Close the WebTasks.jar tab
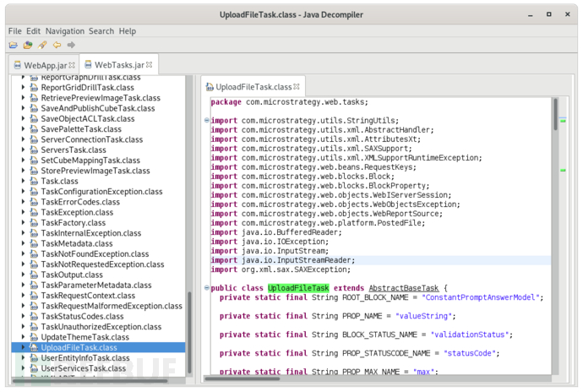Screen dimensions: 583x392 click(x=149, y=65)
